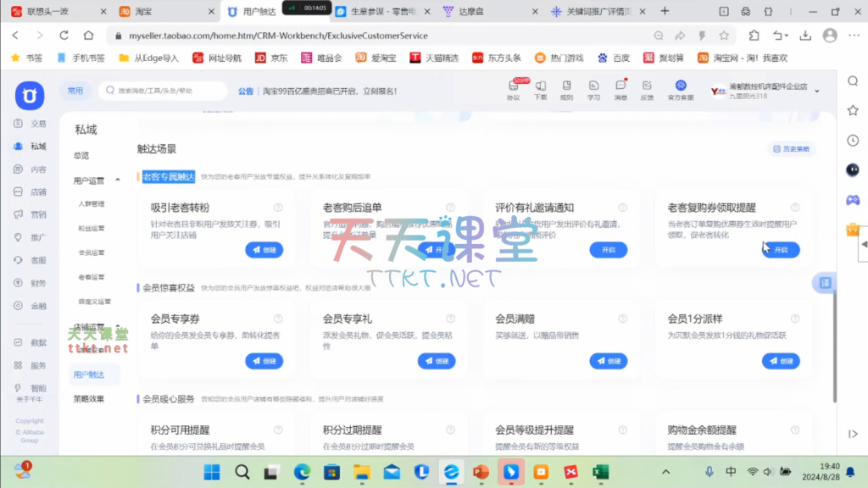Click 开启 button for 老客复购券领取提醒
The image size is (868, 488).
point(780,250)
